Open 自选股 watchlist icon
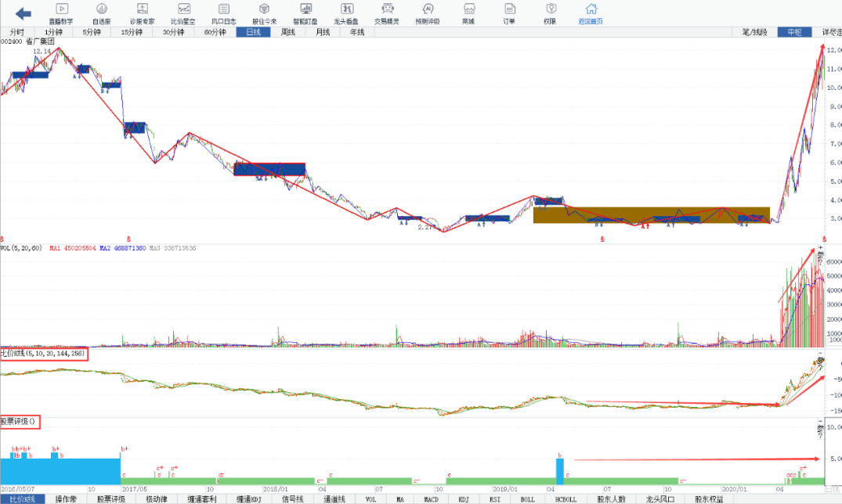This screenshot has width=842, height=504. tap(101, 13)
